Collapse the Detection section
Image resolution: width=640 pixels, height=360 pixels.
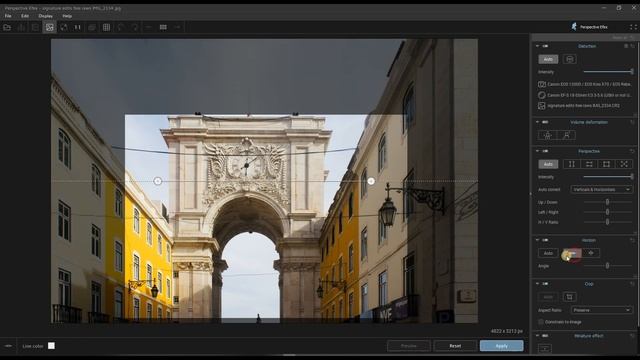[537, 46]
